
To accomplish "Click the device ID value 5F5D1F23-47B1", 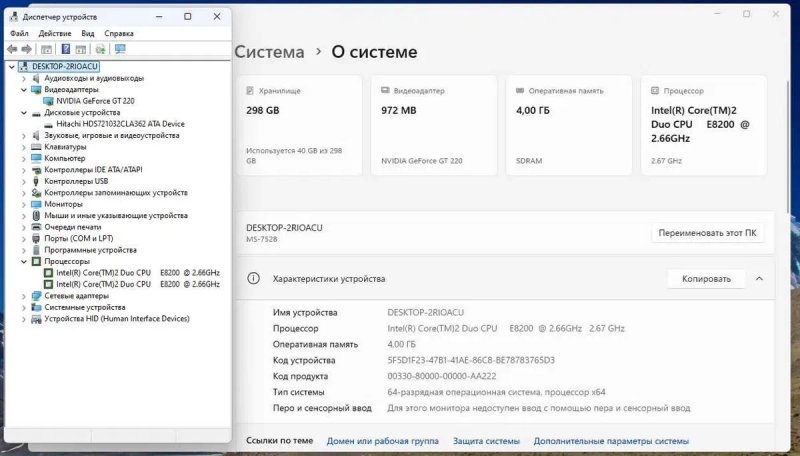I will click(471, 360).
